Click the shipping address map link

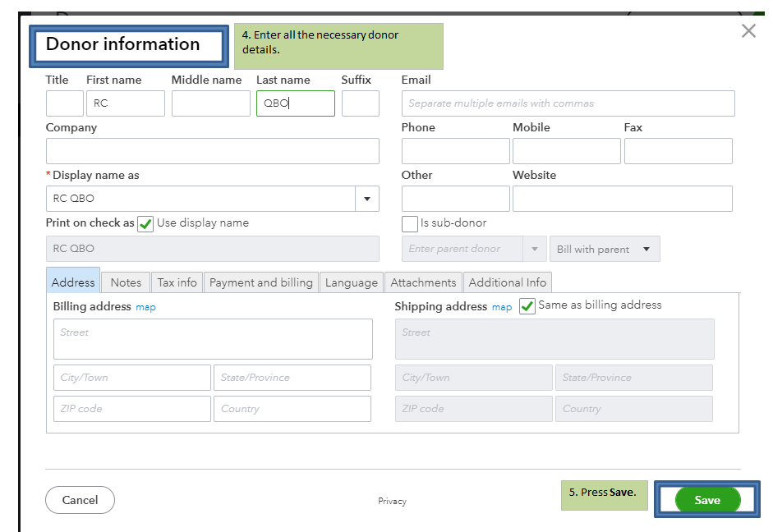click(501, 307)
